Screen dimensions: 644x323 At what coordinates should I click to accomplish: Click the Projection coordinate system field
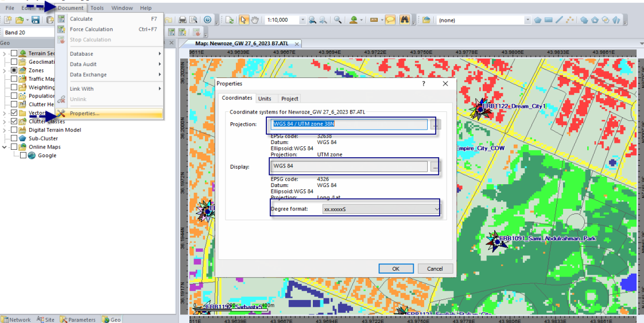click(349, 124)
